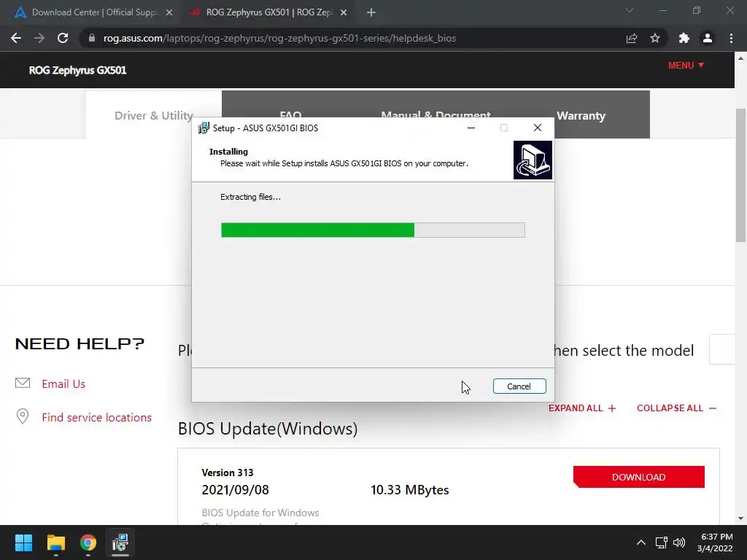This screenshot has width=747, height=560.
Task: Close the Setup - ASUS GX501GI BIOS dialog
Action: pyautogui.click(x=538, y=128)
